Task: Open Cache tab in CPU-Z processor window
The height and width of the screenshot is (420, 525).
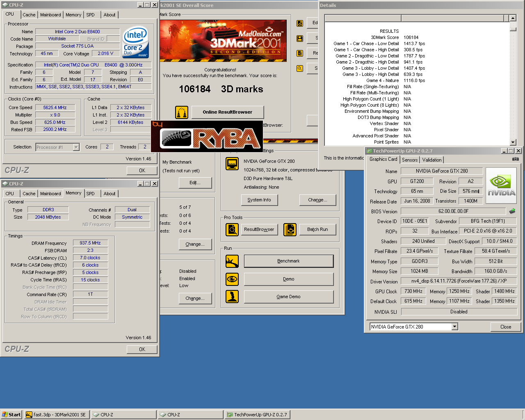Action: tap(29, 15)
